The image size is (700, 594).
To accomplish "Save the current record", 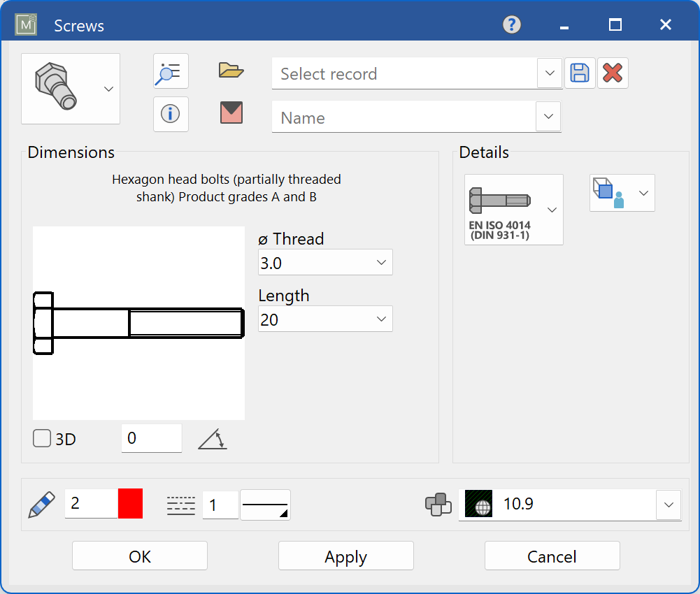I will (579, 73).
